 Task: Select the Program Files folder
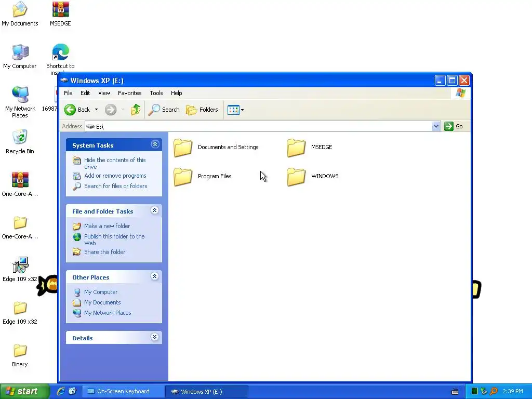[203, 177]
